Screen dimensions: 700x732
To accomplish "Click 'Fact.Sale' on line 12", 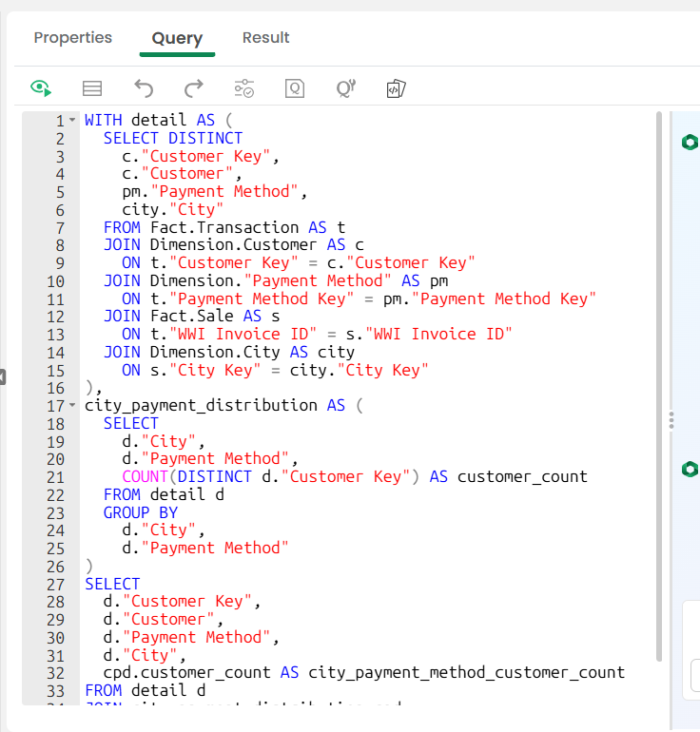I will pyautogui.click(x=191, y=316).
